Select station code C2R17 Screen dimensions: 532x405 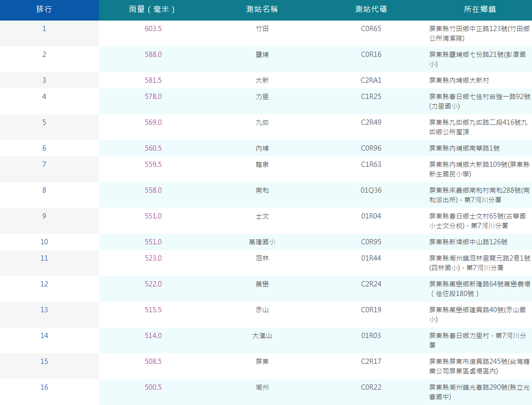click(371, 361)
